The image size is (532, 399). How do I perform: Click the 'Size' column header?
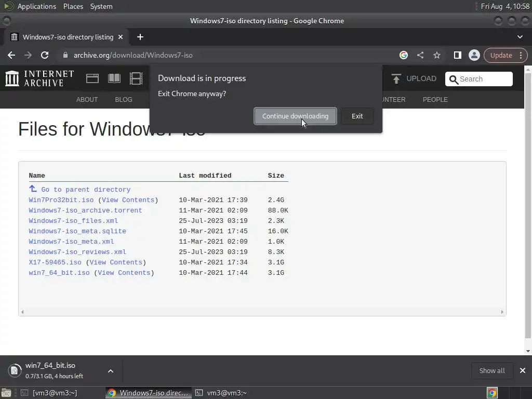tap(276, 176)
